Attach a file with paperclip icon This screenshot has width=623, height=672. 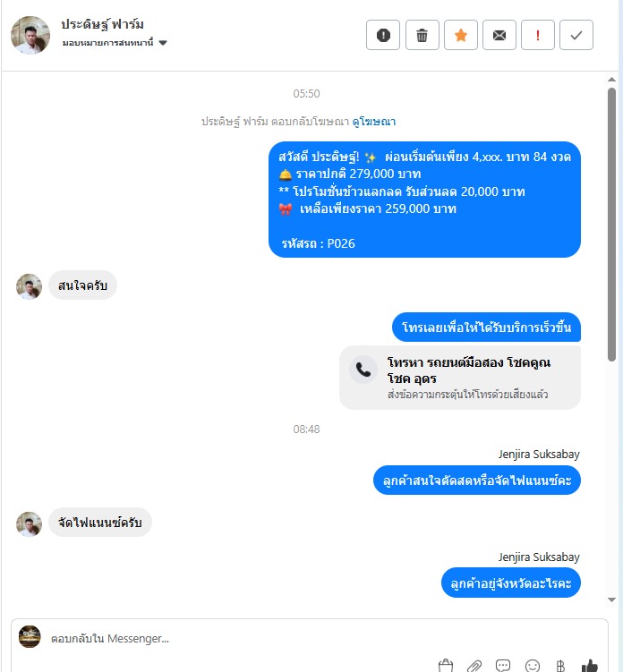474,666
